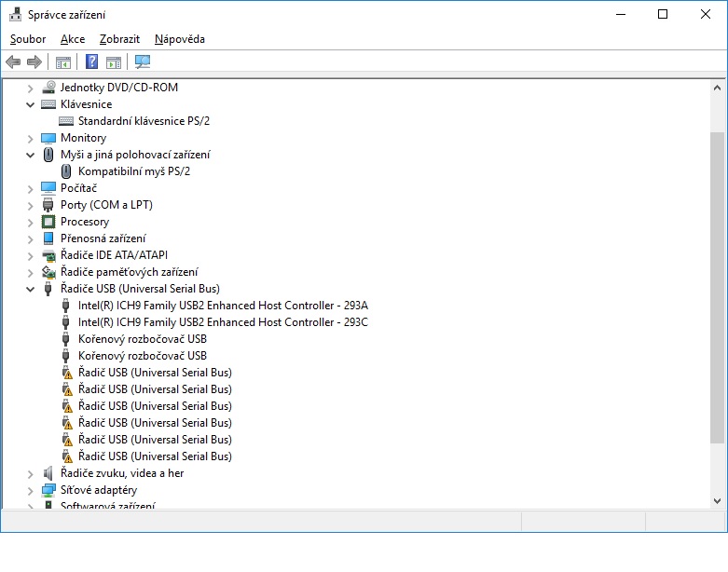Viewport: 728px width, 572px height.
Task: Click the scrollbar down arrow
Action: coord(717,501)
